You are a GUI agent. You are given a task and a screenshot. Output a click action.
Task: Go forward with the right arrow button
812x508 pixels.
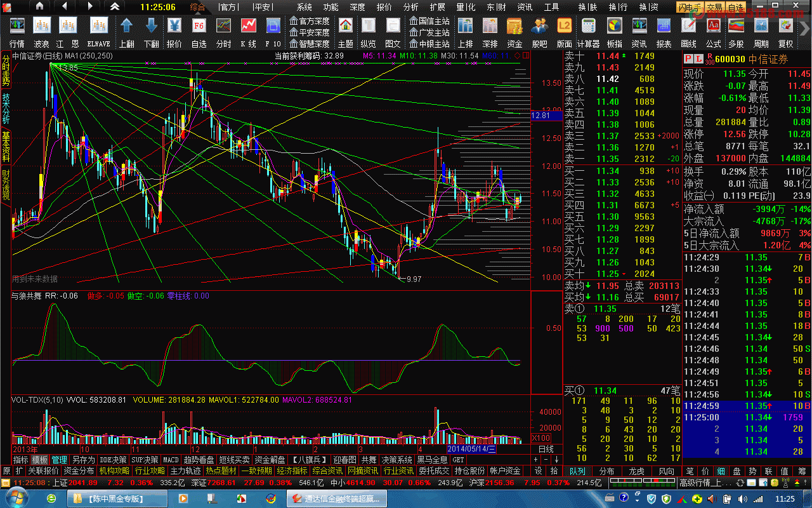pos(90,6)
